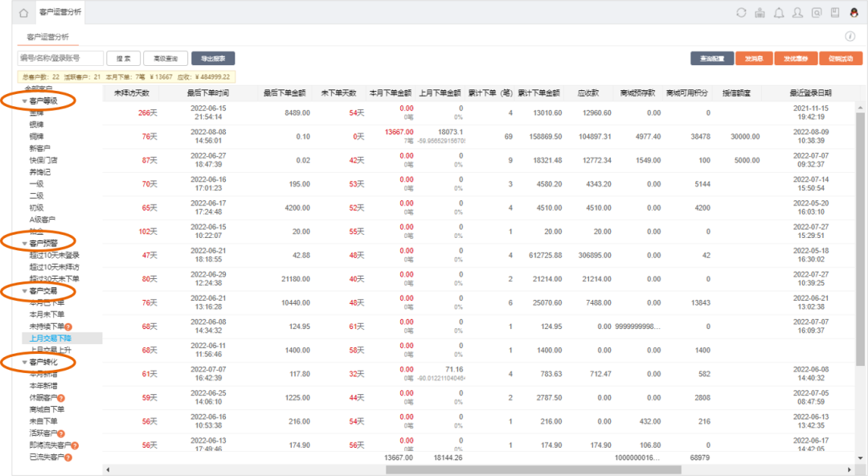Focus the 编号/名称/登录账号 search field
This screenshot has height=476, width=868.
pyautogui.click(x=60, y=59)
